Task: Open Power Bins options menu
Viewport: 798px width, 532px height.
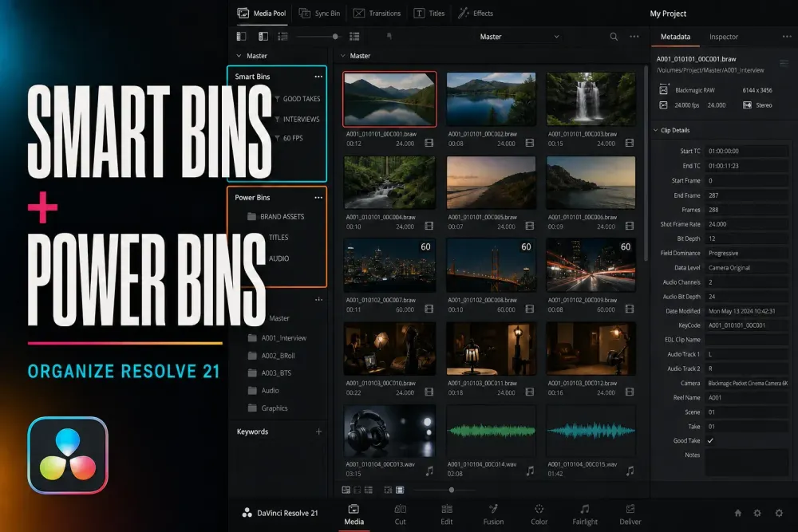Action: point(318,197)
